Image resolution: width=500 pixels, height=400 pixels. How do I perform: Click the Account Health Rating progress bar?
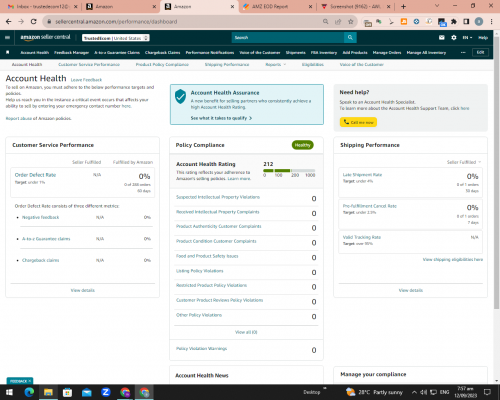289,170
